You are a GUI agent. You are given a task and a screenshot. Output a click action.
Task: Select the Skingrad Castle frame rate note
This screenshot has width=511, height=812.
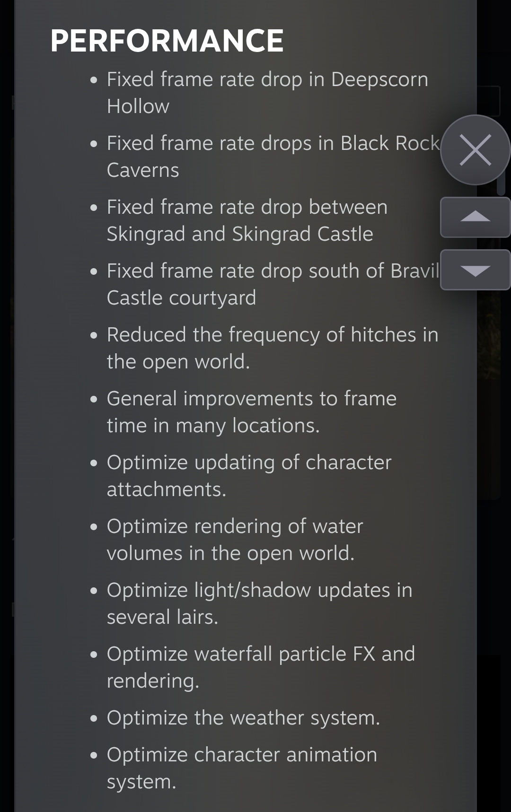(x=247, y=220)
